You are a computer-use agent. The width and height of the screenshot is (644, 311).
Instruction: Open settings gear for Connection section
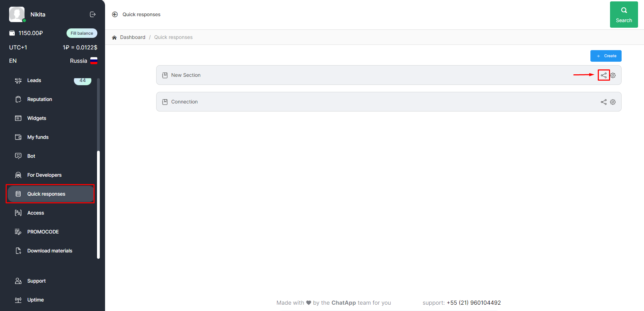pos(613,102)
